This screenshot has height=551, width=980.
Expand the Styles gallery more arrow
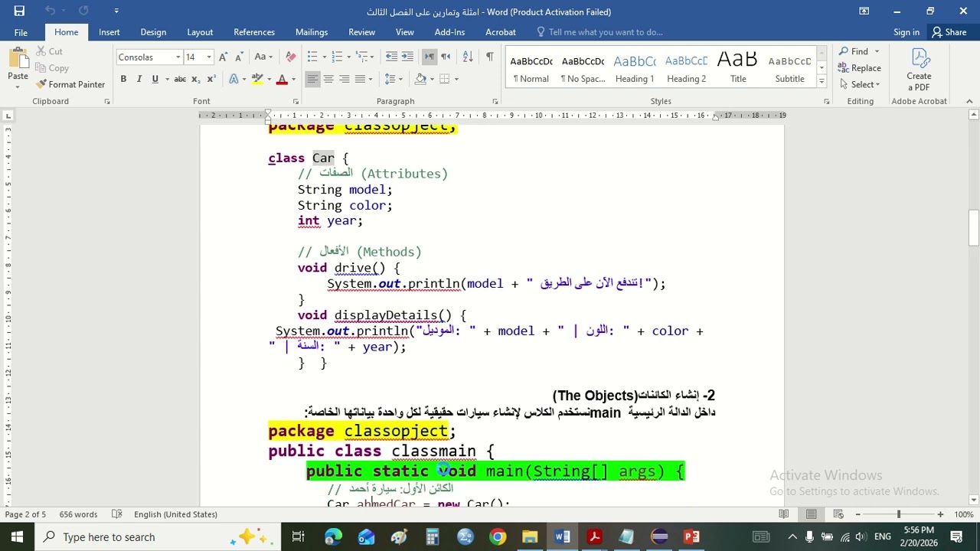click(x=822, y=81)
